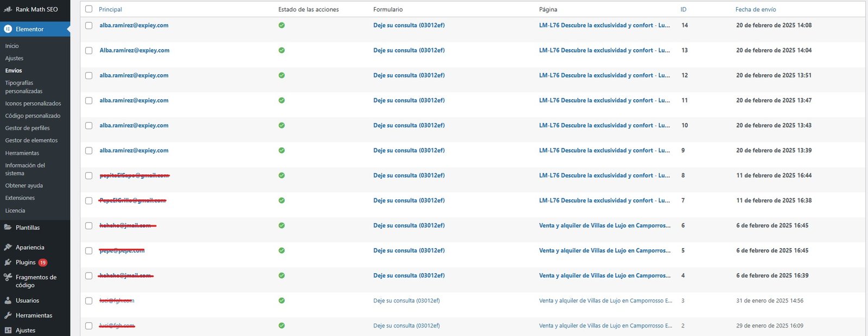The height and width of the screenshot is (336, 868).
Task: Click the Usuarios person icon
Action: (8, 300)
